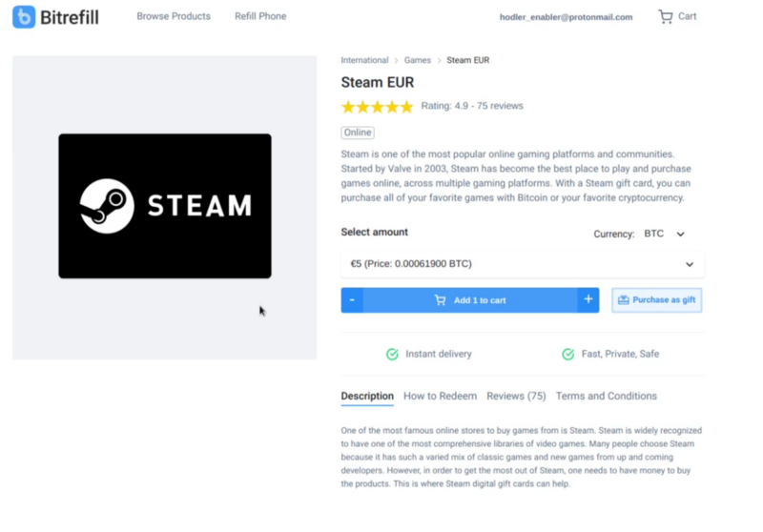Image resolution: width=763 pixels, height=532 pixels.
Task: Click the chevron on the amount selector
Action: [690, 264]
